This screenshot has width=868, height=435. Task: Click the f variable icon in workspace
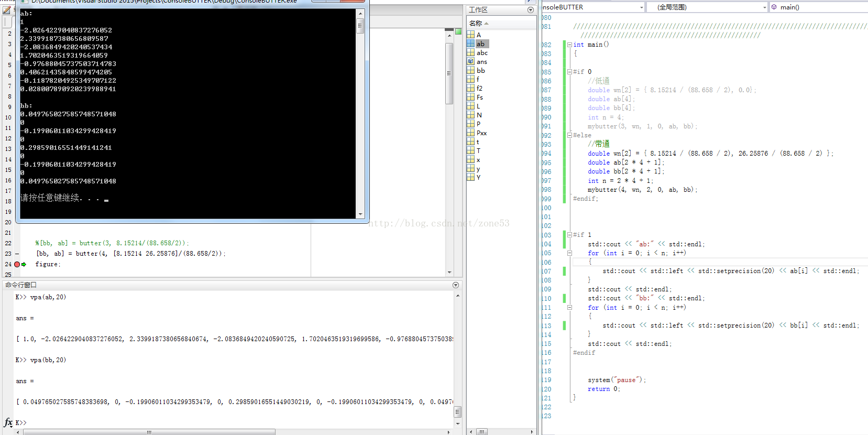tap(471, 79)
